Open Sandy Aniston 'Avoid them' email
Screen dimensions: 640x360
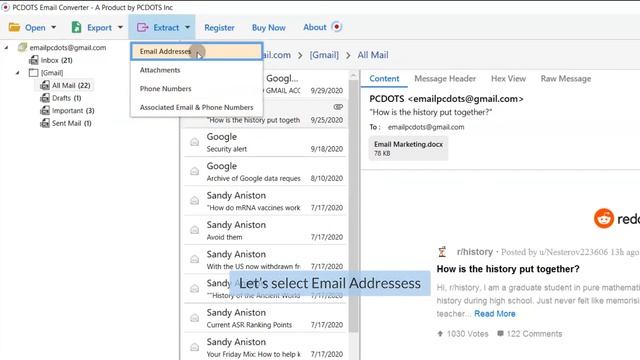[x=265, y=231]
